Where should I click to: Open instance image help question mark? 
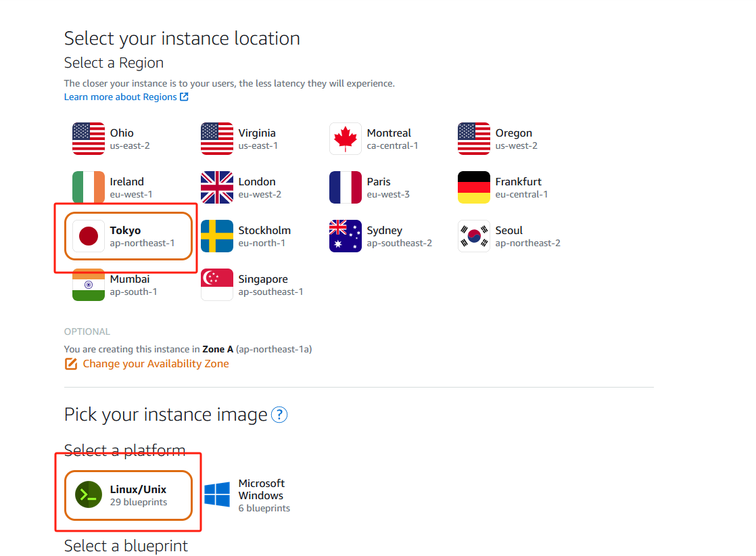pos(279,415)
